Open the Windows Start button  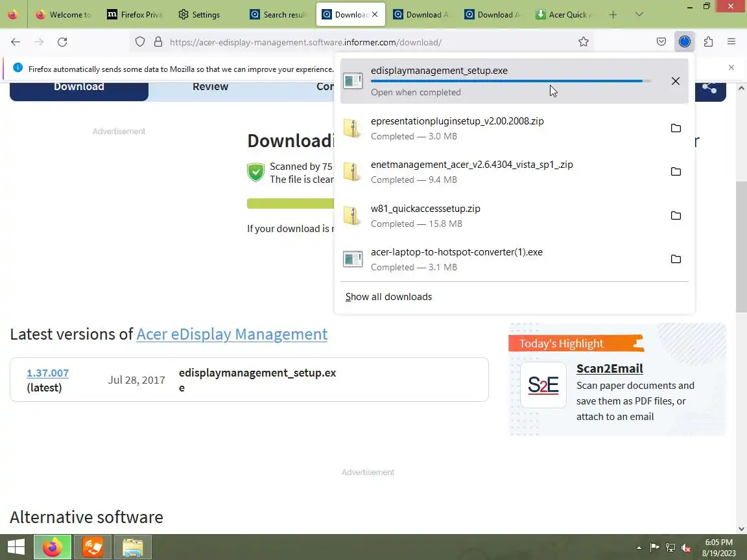16,547
